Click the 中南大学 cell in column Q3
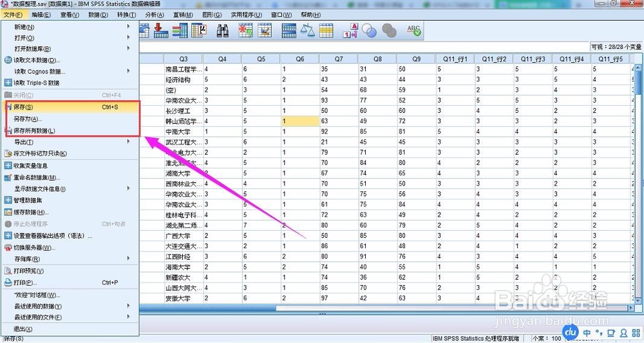Viewport: 644px width, 343px height. [183, 132]
